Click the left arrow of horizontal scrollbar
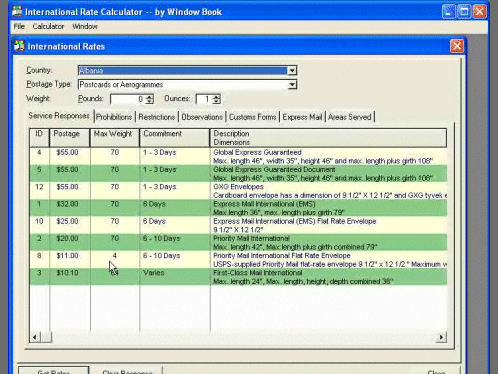Viewport: 498px width, 374px height. [x=35, y=337]
